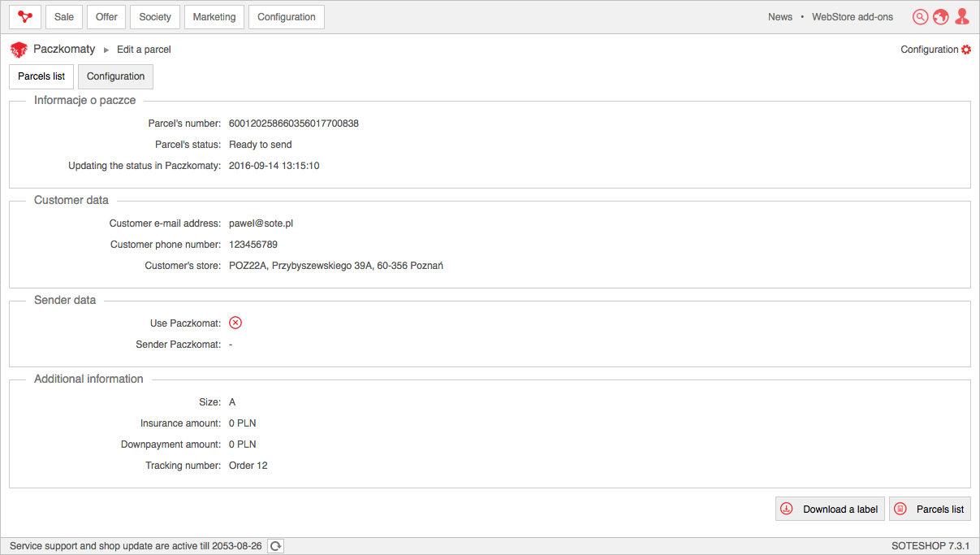
Task: Click the store address POZ22A Przybyszewskiego 39A
Action: click(x=336, y=266)
